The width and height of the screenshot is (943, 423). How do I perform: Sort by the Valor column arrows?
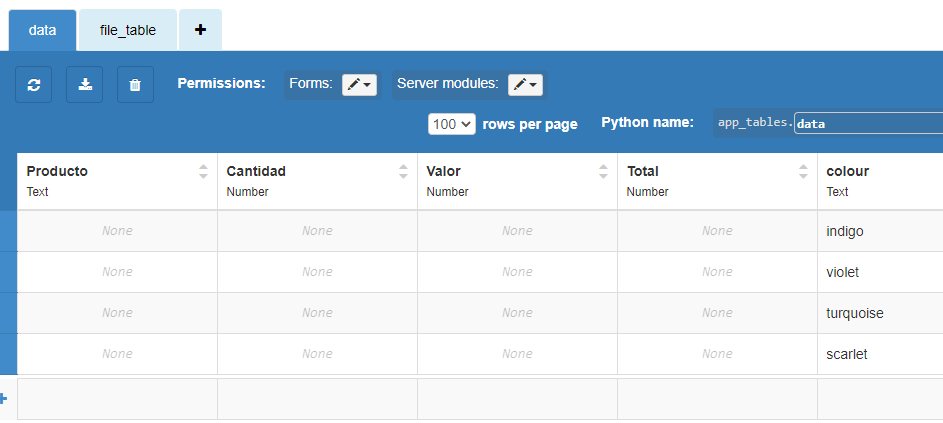click(x=603, y=171)
